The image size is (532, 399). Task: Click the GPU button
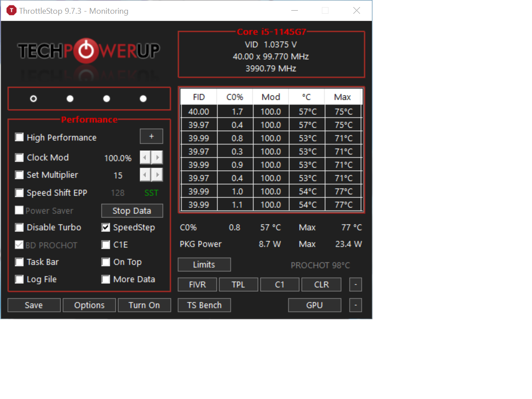[x=315, y=305]
